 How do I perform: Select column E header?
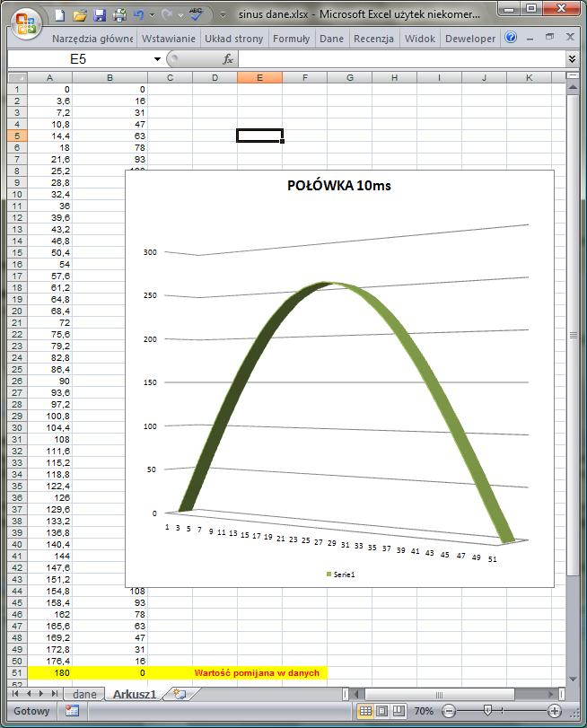(259, 77)
